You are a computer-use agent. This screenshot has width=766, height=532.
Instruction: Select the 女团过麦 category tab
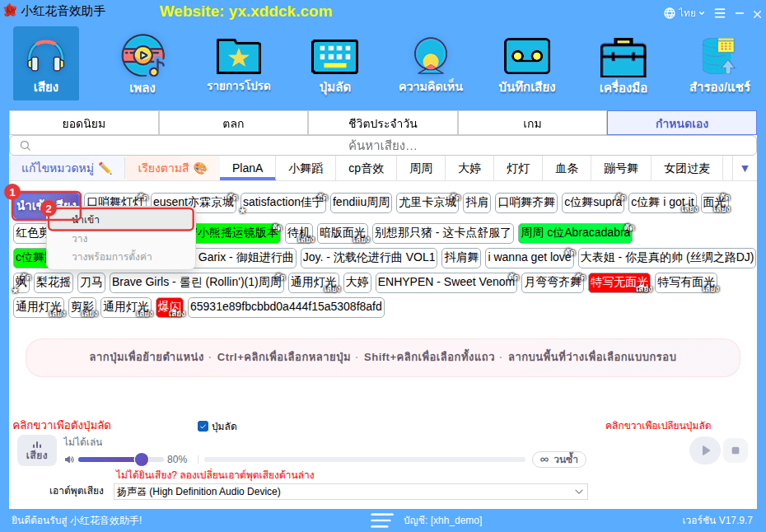coord(686,169)
